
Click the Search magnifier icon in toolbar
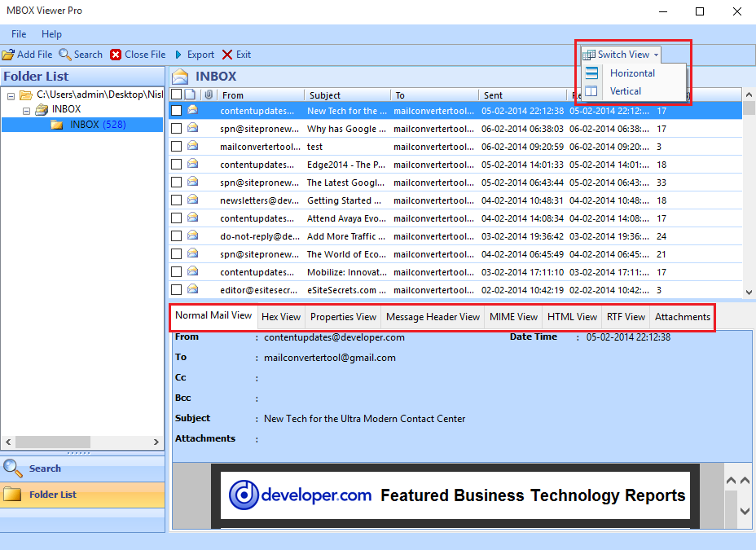click(x=65, y=55)
